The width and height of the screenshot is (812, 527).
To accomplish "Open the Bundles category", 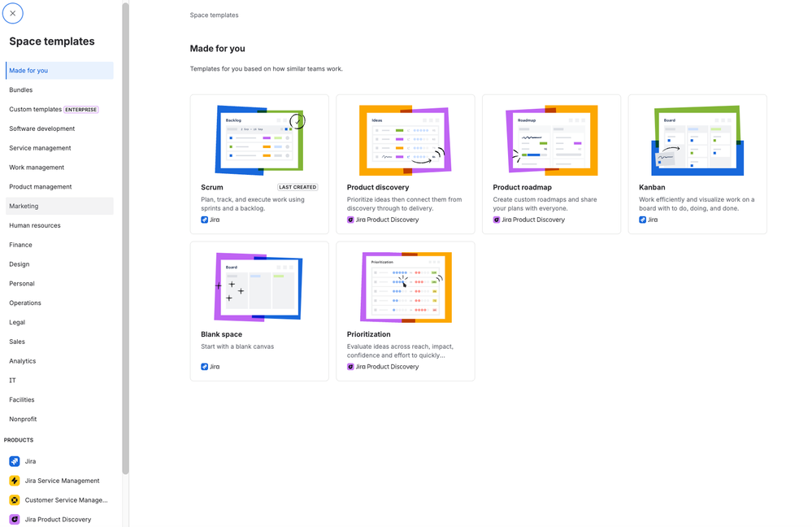I will tap(59, 89).
